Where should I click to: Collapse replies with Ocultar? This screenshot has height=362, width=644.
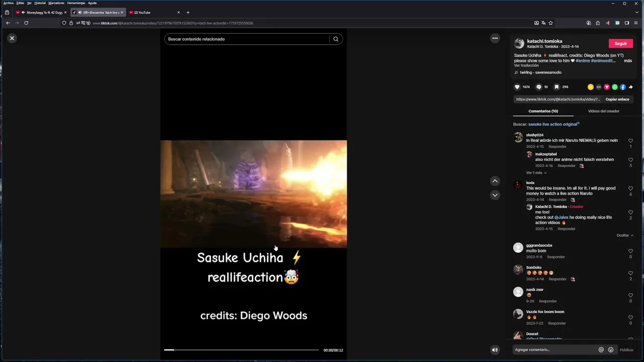[x=625, y=235]
